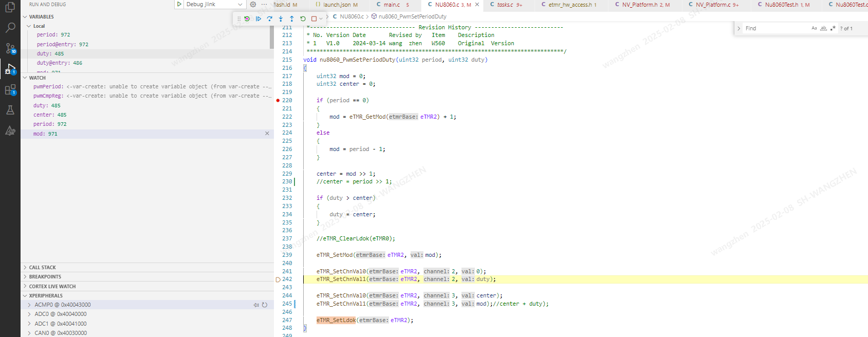This screenshot has height=337, width=868.
Task: Enable regular expression search in Find
Action: (833, 28)
